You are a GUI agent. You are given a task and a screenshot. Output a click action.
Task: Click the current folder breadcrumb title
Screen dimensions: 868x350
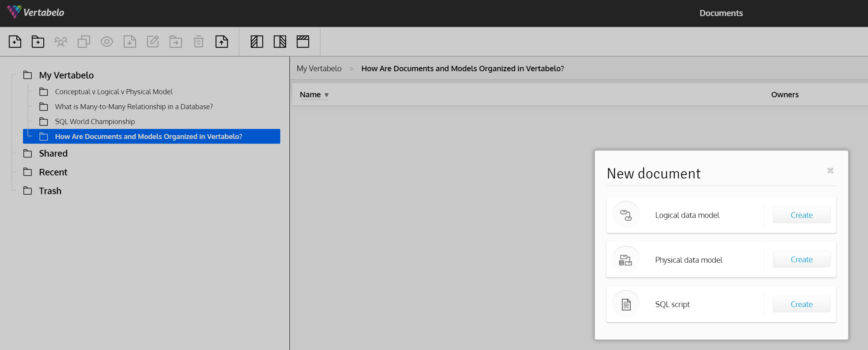point(463,69)
